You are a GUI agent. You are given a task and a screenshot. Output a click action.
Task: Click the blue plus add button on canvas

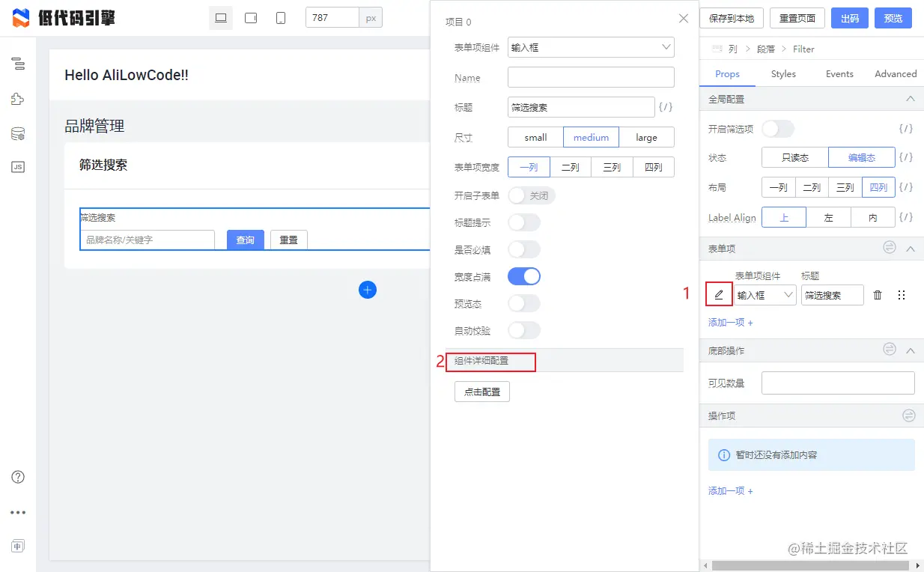tap(367, 290)
